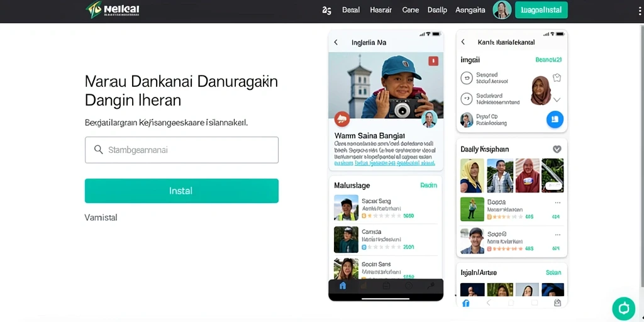Screen dimensions: 644x322
Task: Click the search magnifier icon
Action: (x=98, y=150)
